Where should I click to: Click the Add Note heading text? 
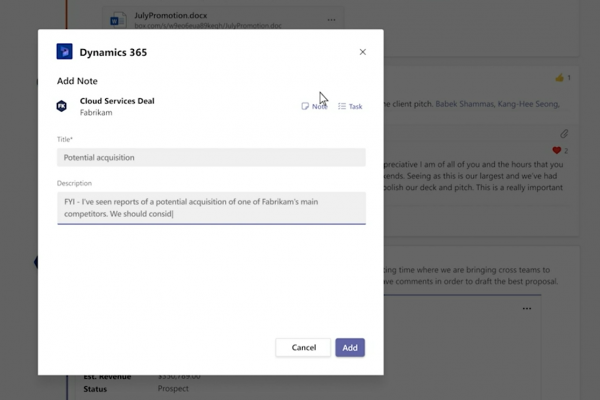77,81
